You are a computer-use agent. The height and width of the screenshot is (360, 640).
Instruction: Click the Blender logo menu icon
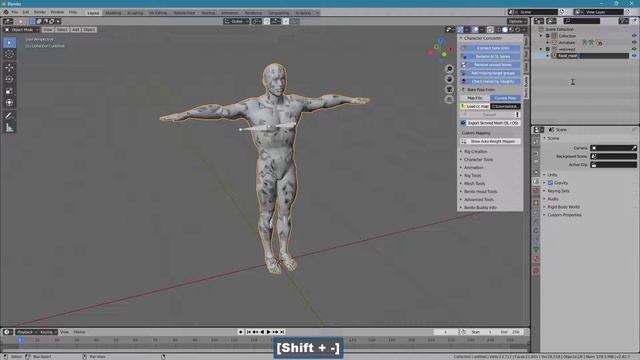coord(6,12)
